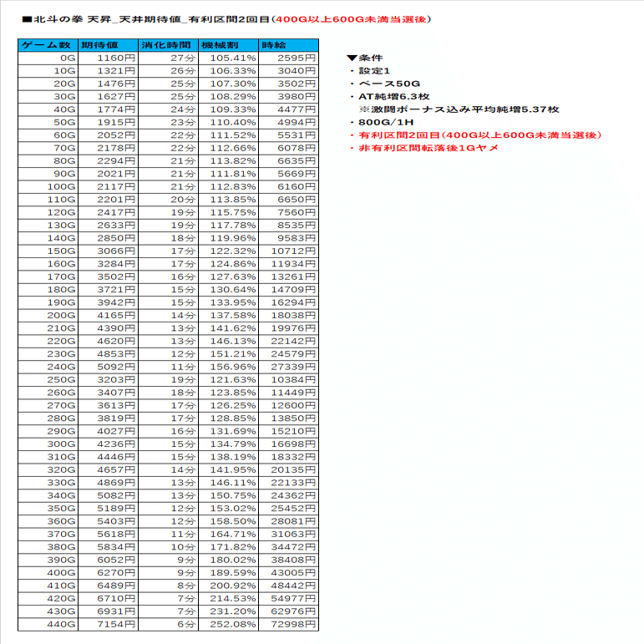644x644 pixels.
Task: Select the 13850円 hourly cell
Action: (288, 418)
